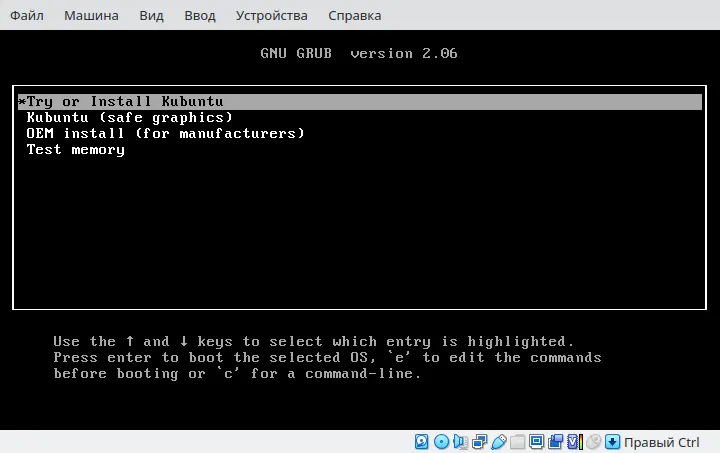Select the Test memory boot entry
This screenshot has height=453, width=720.
360,150
